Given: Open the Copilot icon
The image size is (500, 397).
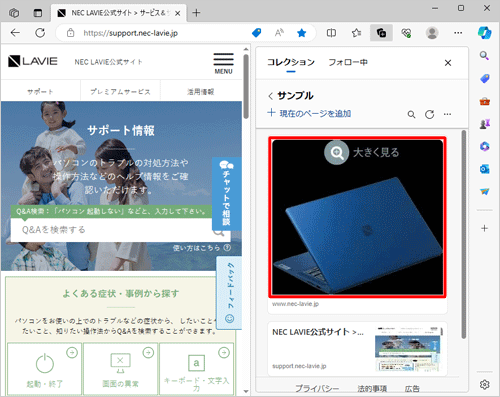Looking at the screenshot, I should 484,33.
